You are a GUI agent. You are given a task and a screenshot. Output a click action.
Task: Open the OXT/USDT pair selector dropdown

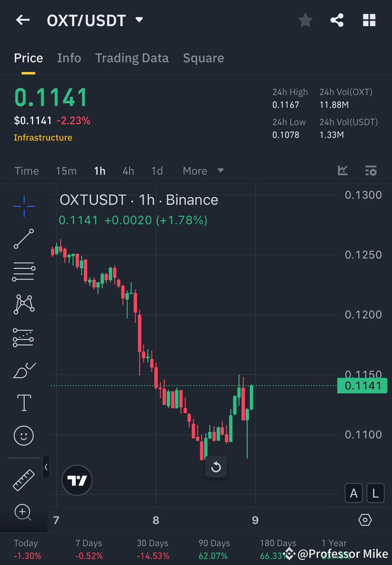click(139, 20)
